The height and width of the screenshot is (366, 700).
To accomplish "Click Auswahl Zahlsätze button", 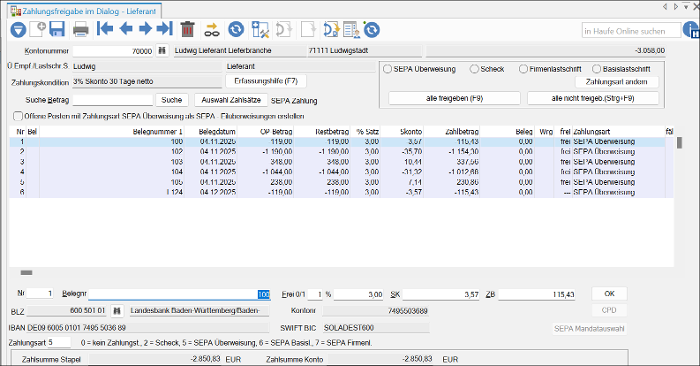I will [x=231, y=100].
